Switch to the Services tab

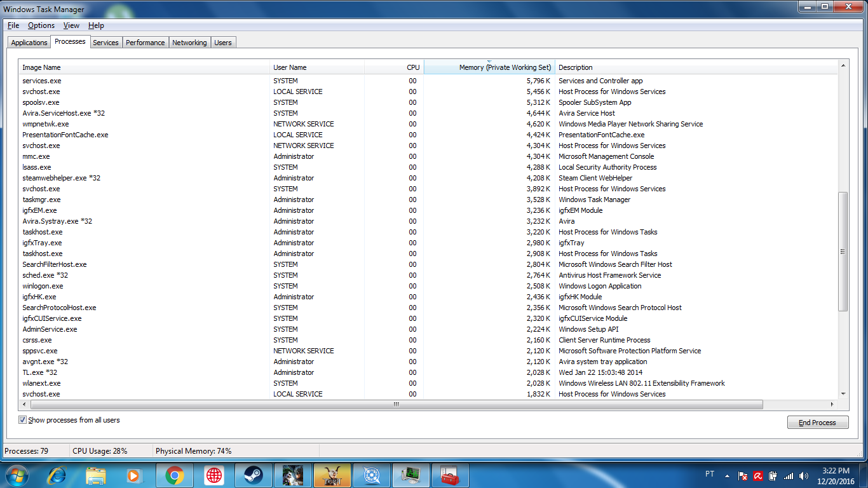tap(105, 43)
